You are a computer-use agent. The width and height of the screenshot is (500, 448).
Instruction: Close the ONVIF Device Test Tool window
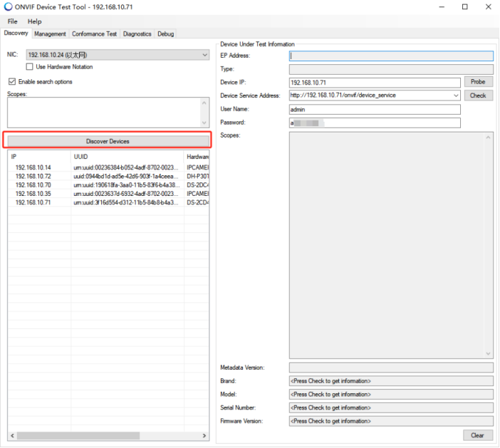pos(488,6)
